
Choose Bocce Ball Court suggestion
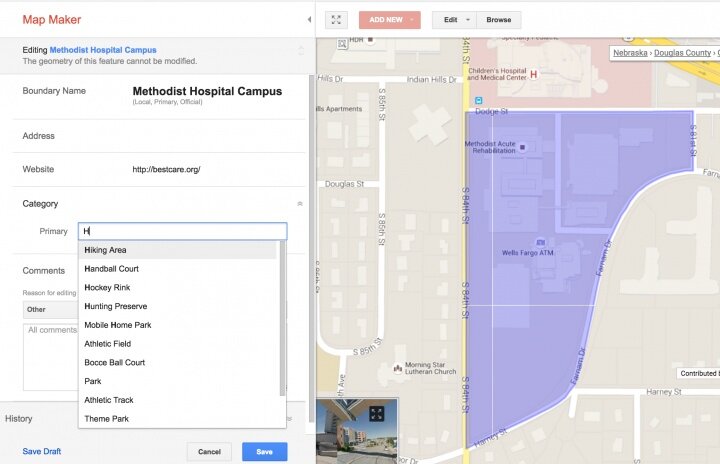click(178, 362)
